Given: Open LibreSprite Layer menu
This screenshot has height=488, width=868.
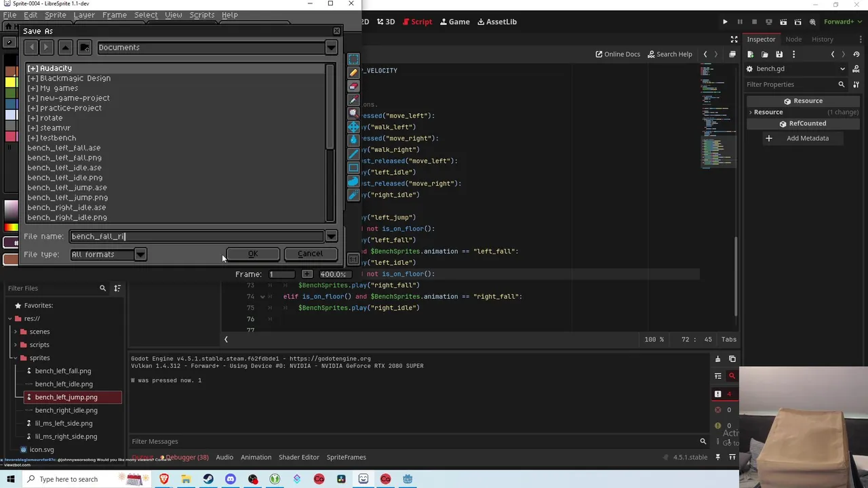Looking at the screenshot, I should (84, 15).
